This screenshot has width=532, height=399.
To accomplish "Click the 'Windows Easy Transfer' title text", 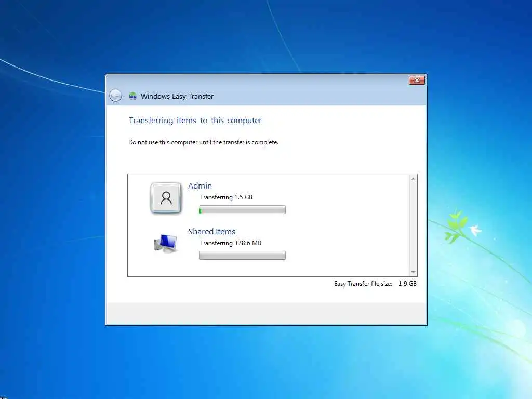I will (177, 96).
